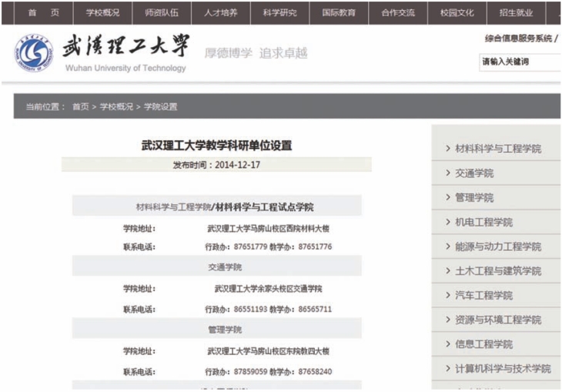
Task: Click address 武汉理工大学马房山校区东院教四大楼
Action: [268, 351]
